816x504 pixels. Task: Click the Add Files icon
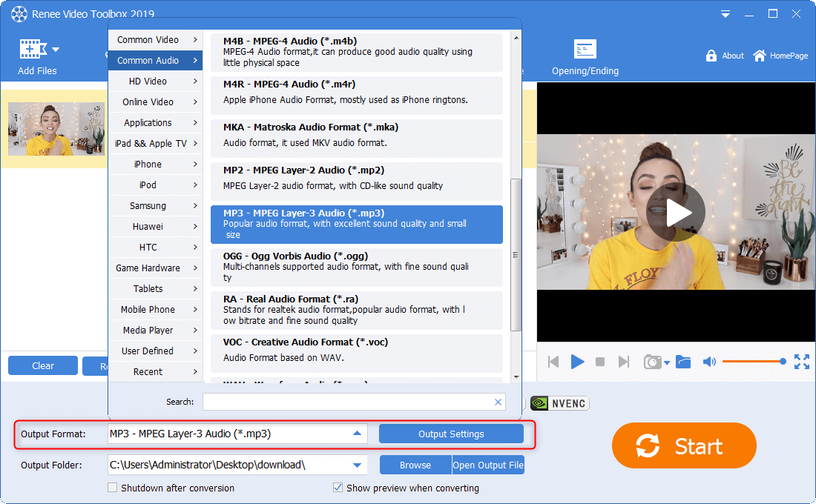click(30, 50)
